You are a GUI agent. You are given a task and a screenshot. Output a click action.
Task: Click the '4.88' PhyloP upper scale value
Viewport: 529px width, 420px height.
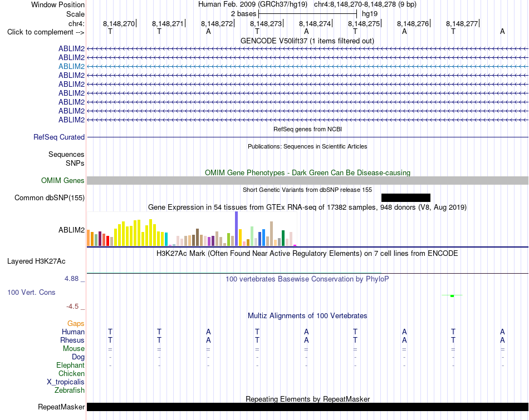(71, 279)
